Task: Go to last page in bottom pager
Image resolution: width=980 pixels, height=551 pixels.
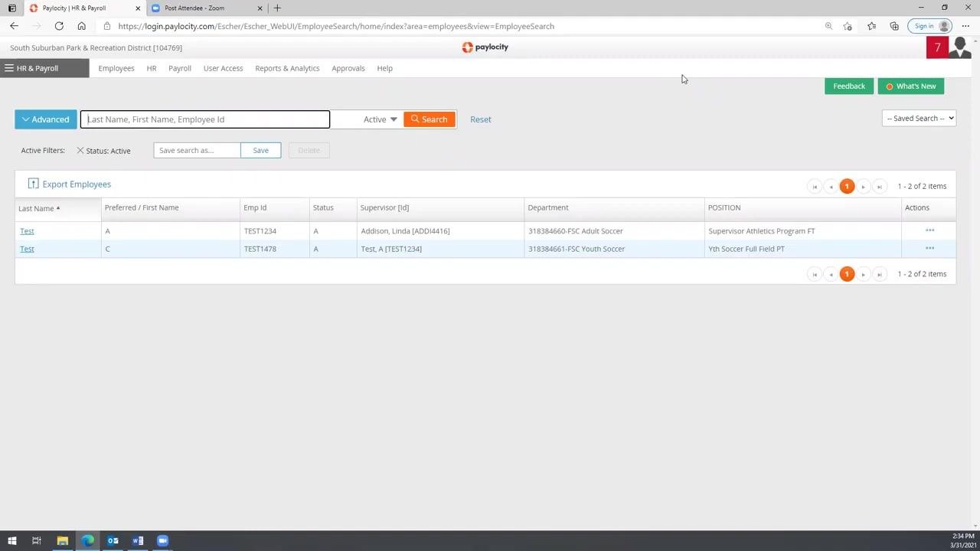Action: [879, 274]
